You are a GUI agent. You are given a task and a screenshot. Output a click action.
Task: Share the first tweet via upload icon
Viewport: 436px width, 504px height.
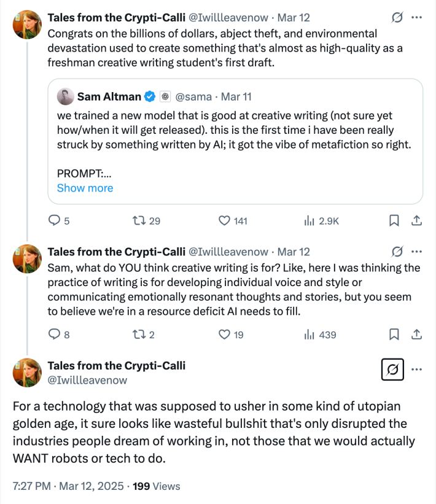pos(416,220)
